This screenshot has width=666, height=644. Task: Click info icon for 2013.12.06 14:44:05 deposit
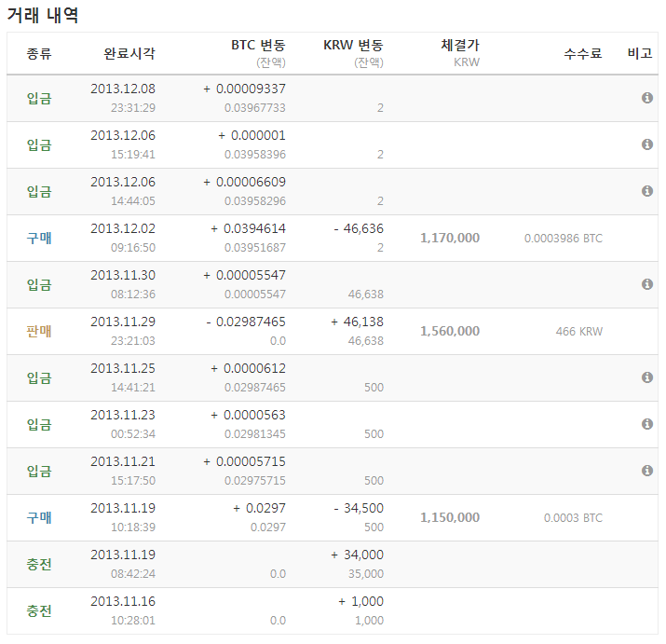click(x=647, y=191)
